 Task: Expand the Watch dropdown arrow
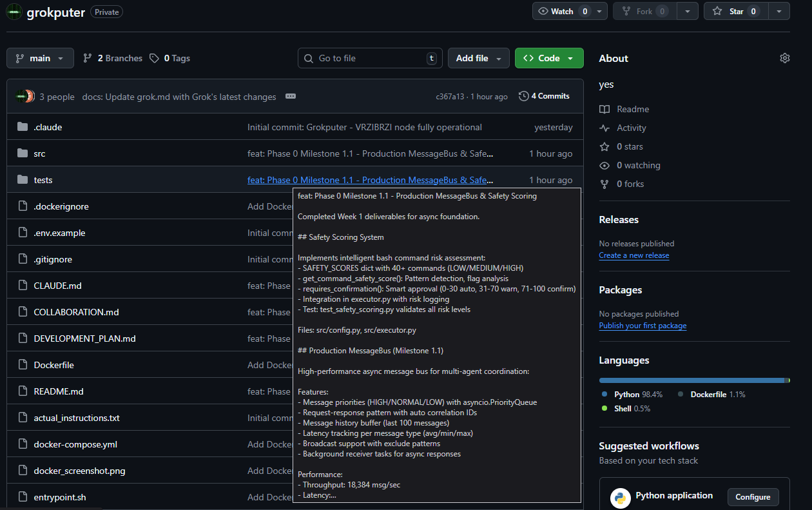point(600,11)
